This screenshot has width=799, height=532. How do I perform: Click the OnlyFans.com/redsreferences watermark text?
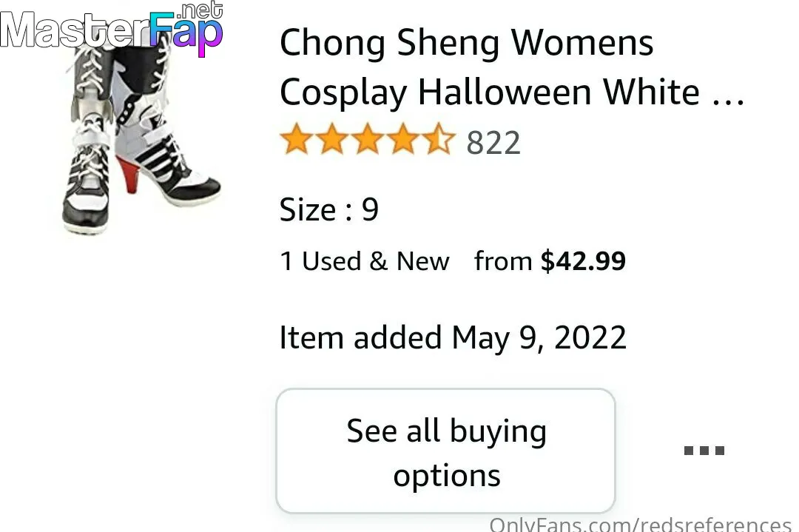pyautogui.click(x=641, y=525)
